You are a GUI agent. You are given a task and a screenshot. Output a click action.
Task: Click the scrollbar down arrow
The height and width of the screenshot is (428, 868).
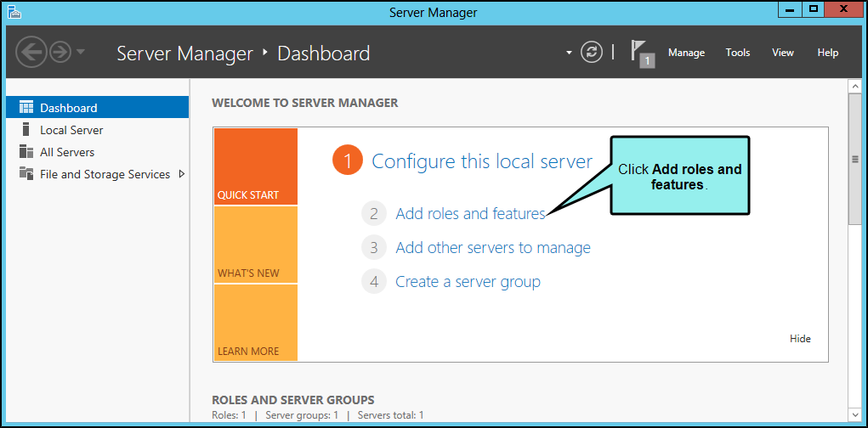854,414
